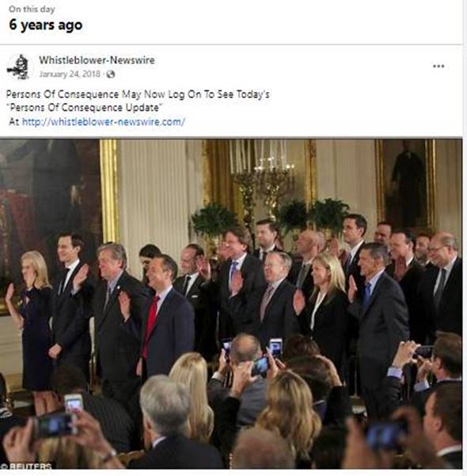467x476 pixels.
Task: Click the dark standing-figure portrait painting
Action: point(407,185)
